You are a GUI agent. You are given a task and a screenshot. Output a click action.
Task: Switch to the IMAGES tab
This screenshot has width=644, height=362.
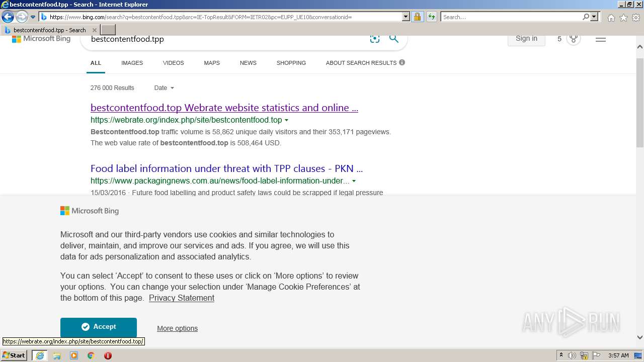tap(132, 63)
